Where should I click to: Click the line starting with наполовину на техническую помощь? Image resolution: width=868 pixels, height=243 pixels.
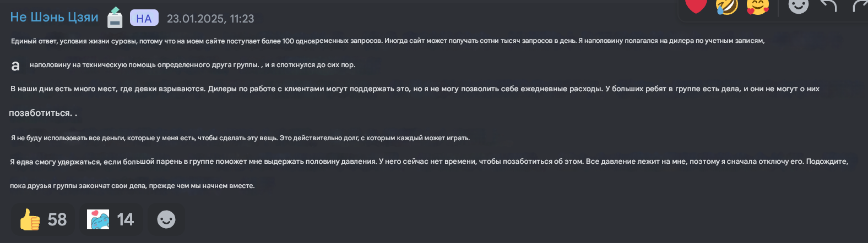[192, 65]
